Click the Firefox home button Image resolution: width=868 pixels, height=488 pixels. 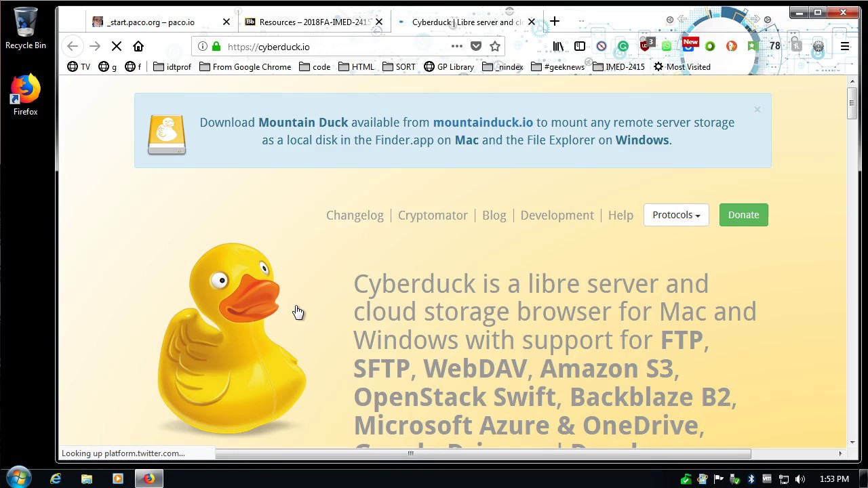pos(138,46)
